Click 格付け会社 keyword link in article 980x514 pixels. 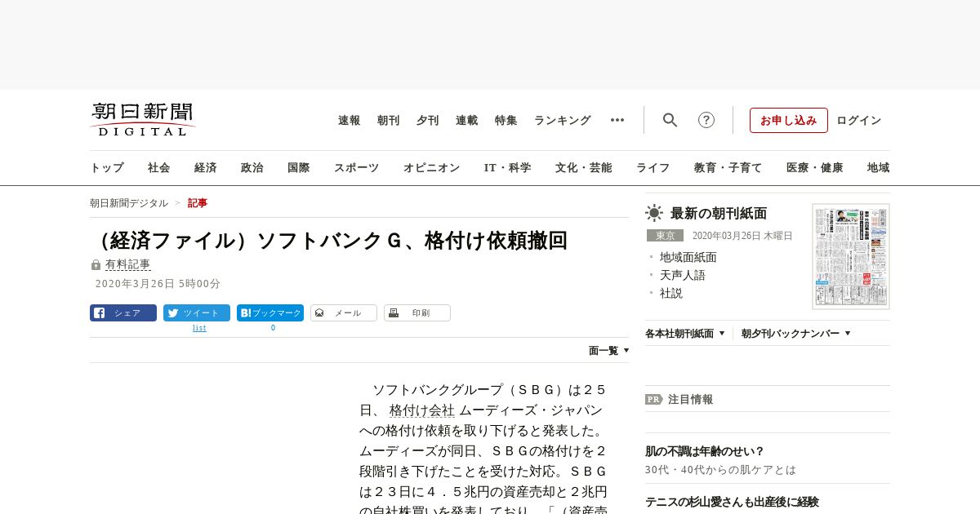tap(422, 410)
